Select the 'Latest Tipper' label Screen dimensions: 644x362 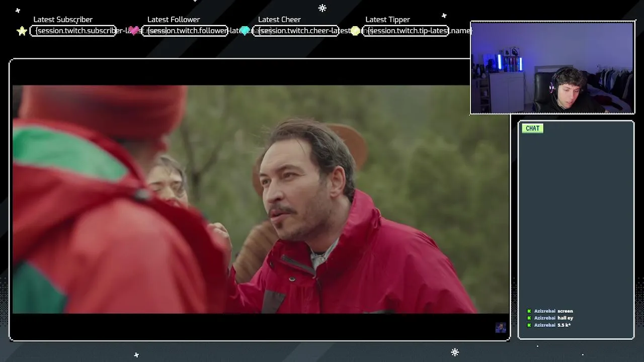387,20
